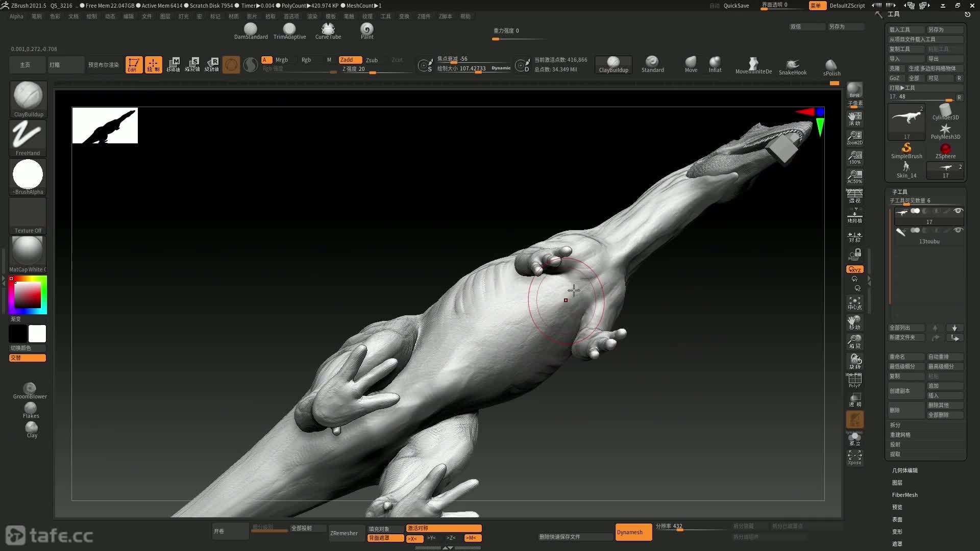Toggle perspective (透视) view
Image resolution: width=980 pixels, height=551 pixels.
coord(854,196)
